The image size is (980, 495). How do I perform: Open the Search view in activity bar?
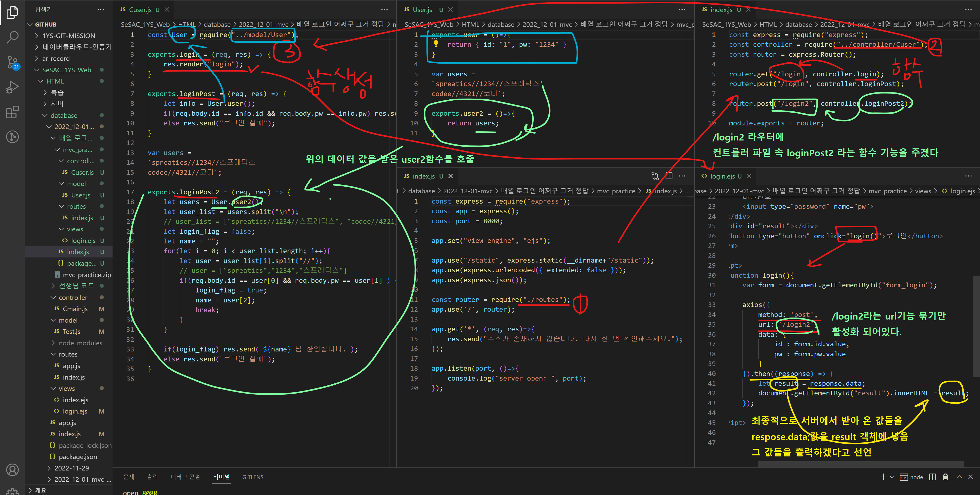12,37
